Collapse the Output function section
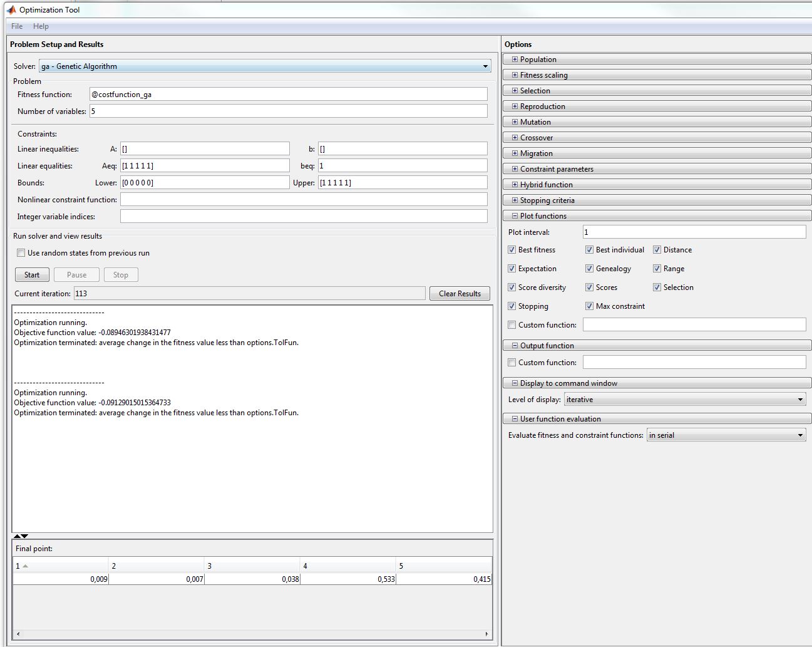This screenshot has width=812, height=647. coord(515,346)
